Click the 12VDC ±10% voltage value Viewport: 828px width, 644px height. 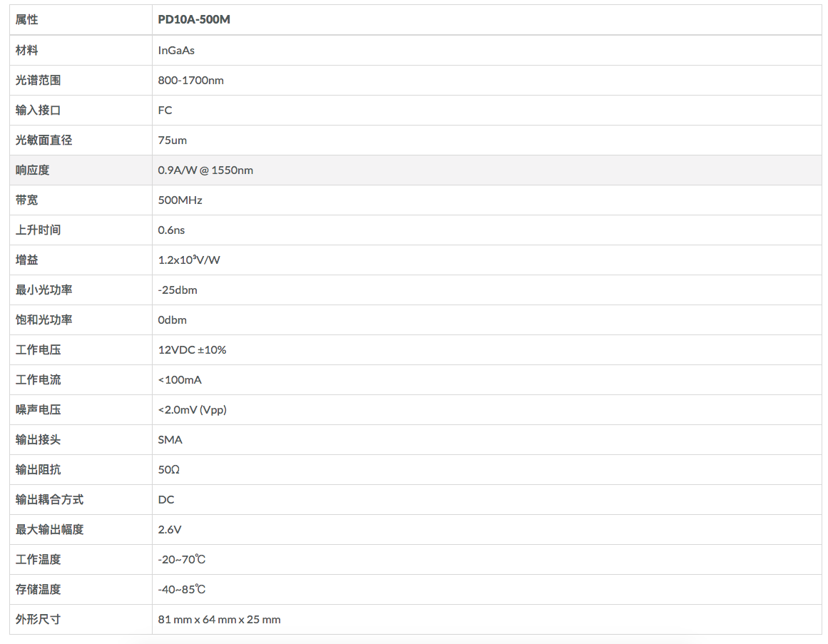[192, 350]
